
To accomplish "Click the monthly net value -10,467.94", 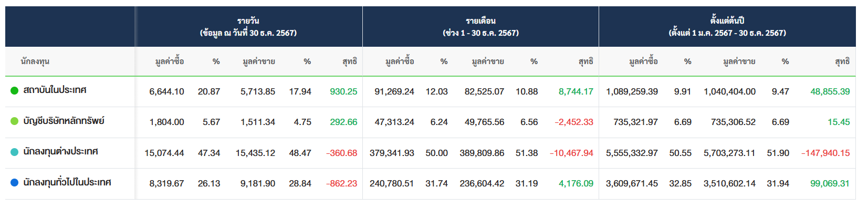I will [x=571, y=153].
